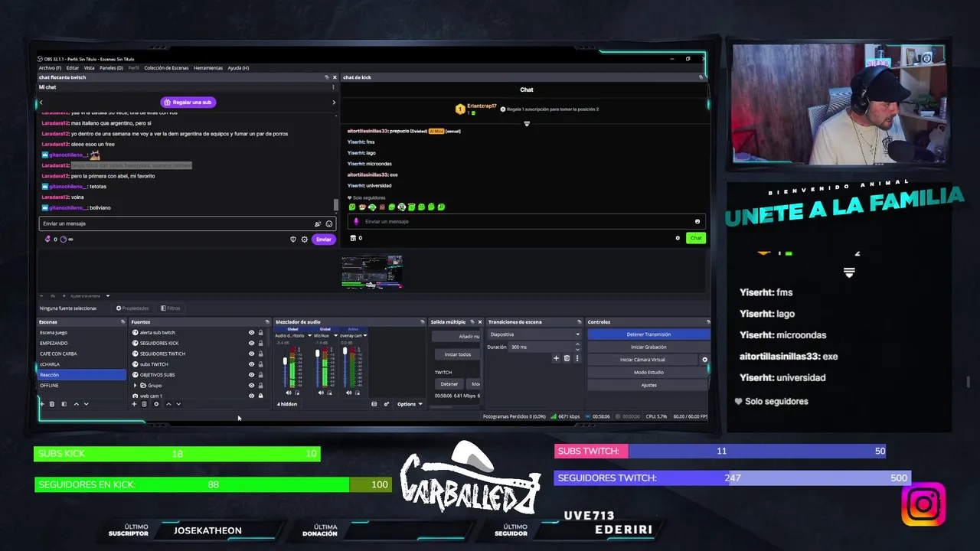This screenshot has width=980, height=551.
Task: Remove scene transition with trash icon
Action: (x=567, y=358)
